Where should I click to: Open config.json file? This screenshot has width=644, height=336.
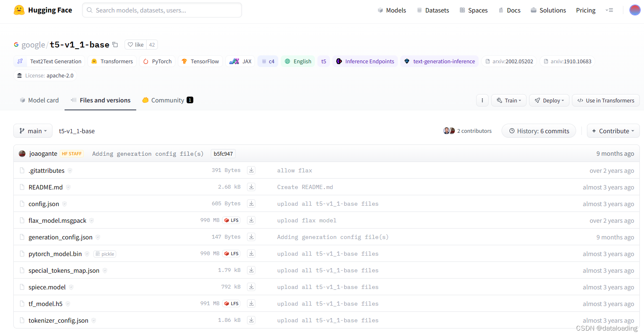44,204
